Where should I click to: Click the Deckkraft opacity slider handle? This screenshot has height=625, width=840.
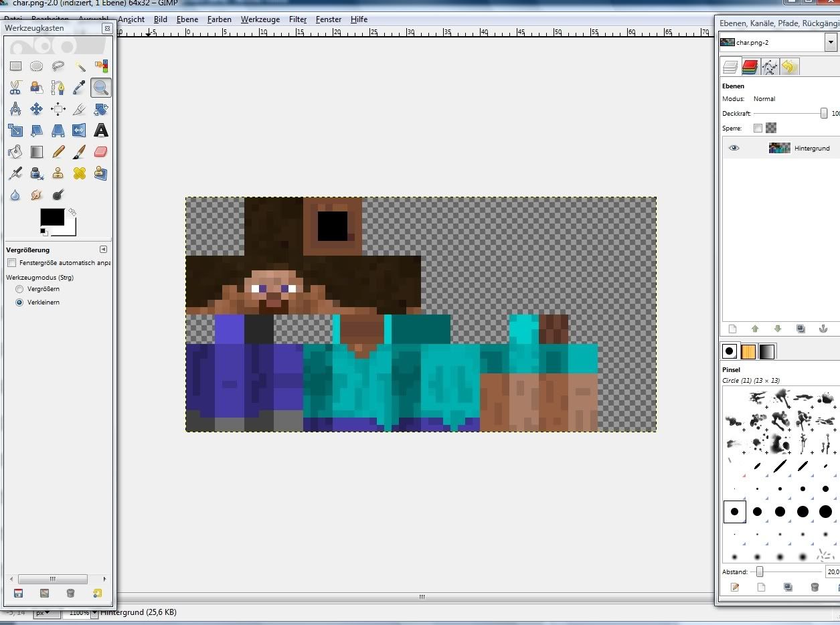(x=824, y=114)
